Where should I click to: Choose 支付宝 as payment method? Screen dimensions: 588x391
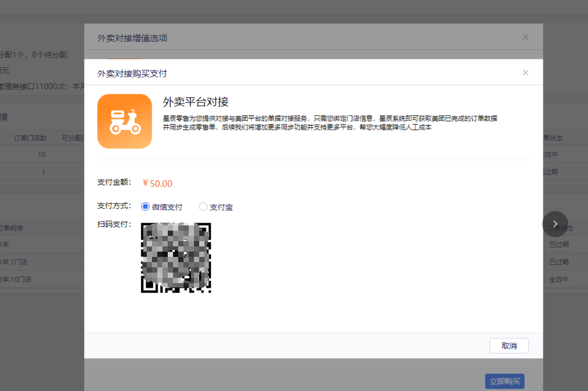(x=203, y=206)
